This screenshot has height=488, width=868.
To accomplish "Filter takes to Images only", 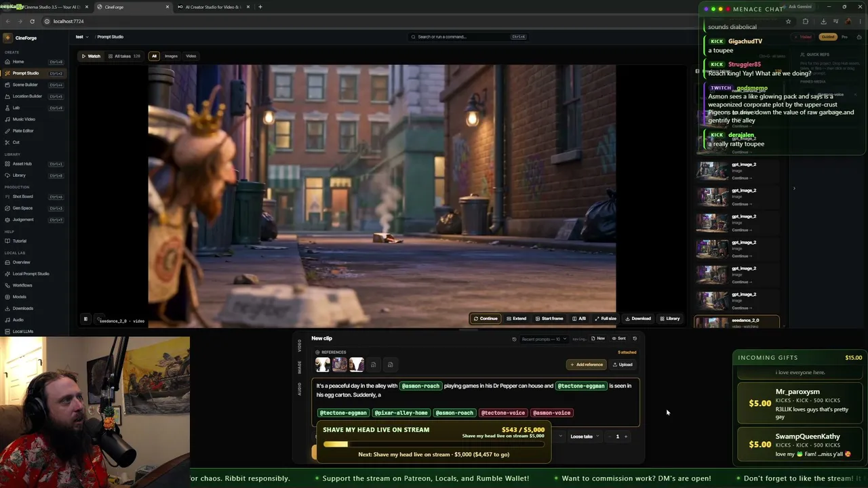I will (x=171, y=56).
